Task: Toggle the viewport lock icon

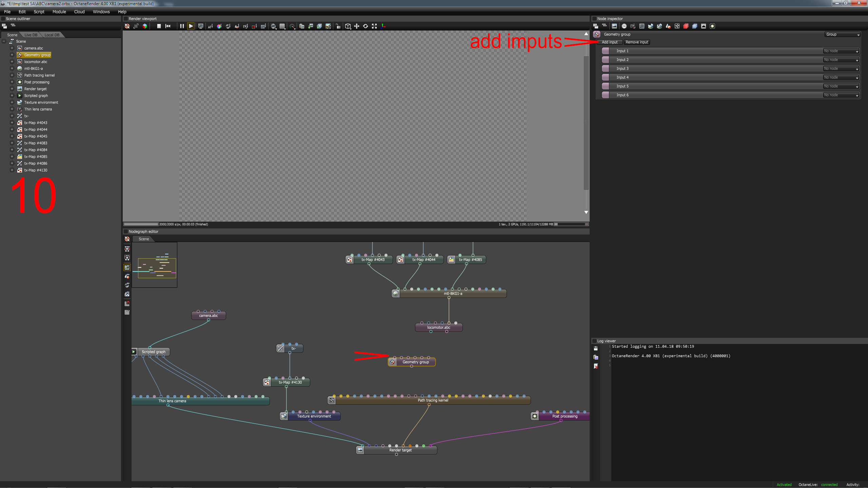Action: coord(338,26)
